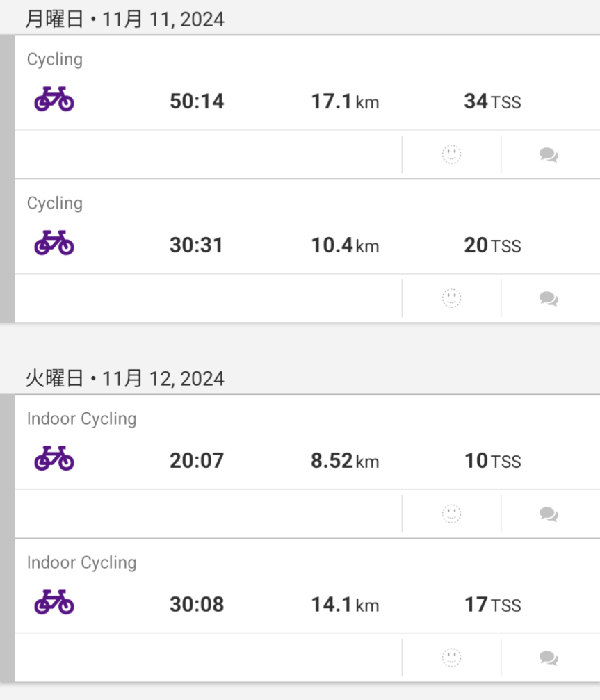This screenshot has height=700, width=600.
Task: Click the 17 TSS score value
Action: [492, 605]
